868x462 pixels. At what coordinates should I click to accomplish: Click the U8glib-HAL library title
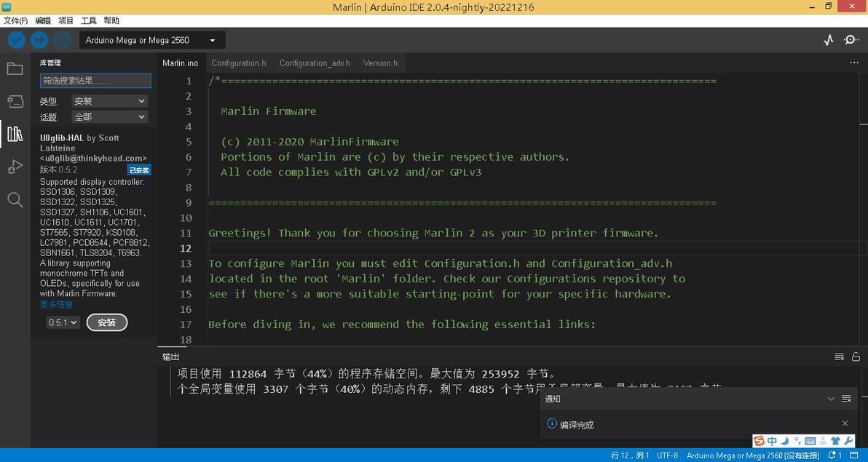pyautogui.click(x=61, y=138)
